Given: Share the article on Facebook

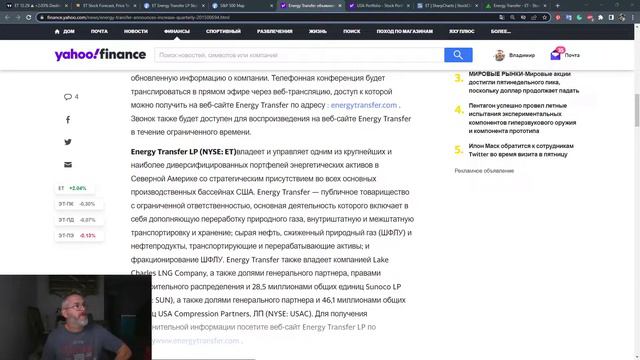Looking at the screenshot, I should coord(68,120).
